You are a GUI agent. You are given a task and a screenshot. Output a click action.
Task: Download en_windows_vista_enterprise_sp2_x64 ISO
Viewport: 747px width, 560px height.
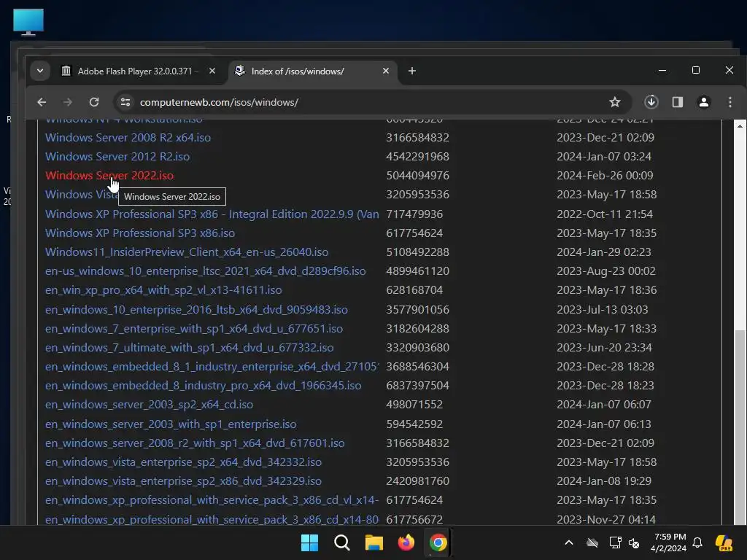[183, 462]
